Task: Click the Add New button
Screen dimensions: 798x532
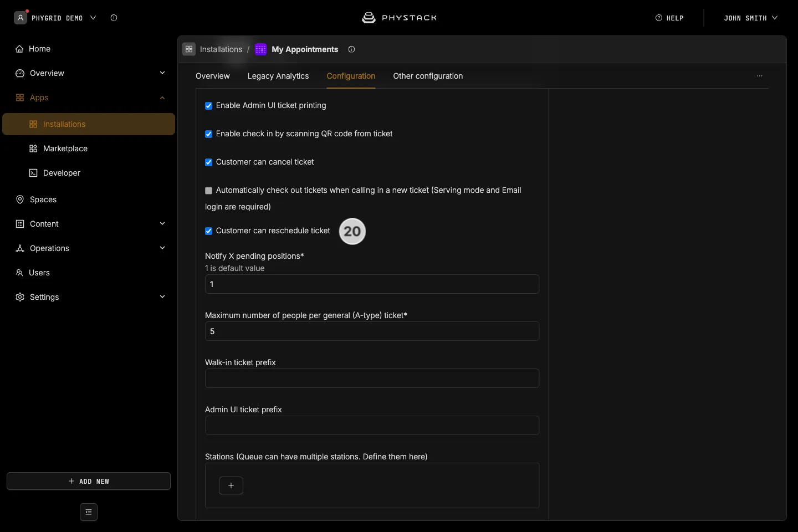Action: click(x=89, y=481)
